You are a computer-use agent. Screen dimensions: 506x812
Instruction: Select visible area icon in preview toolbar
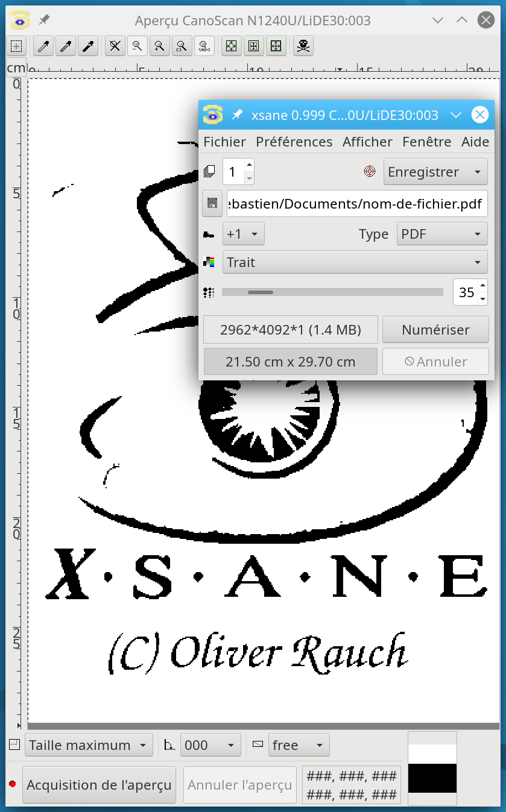276,46
